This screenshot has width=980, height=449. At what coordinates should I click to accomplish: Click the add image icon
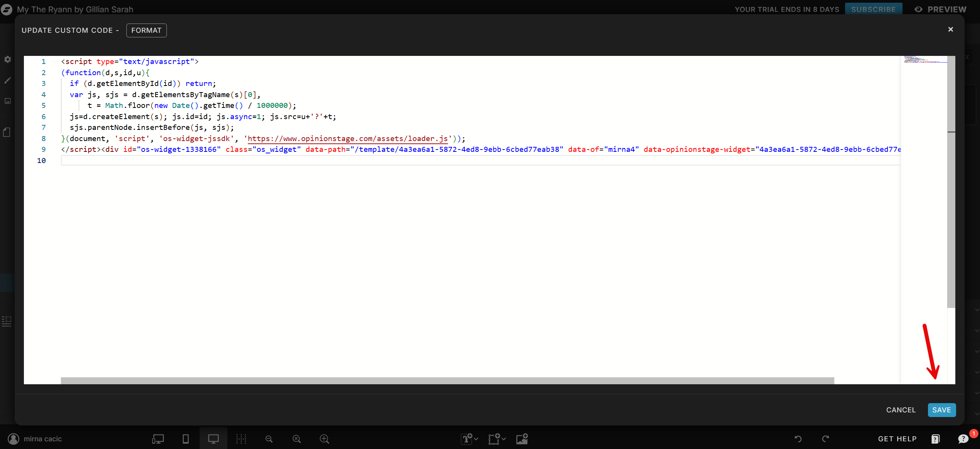522,439
